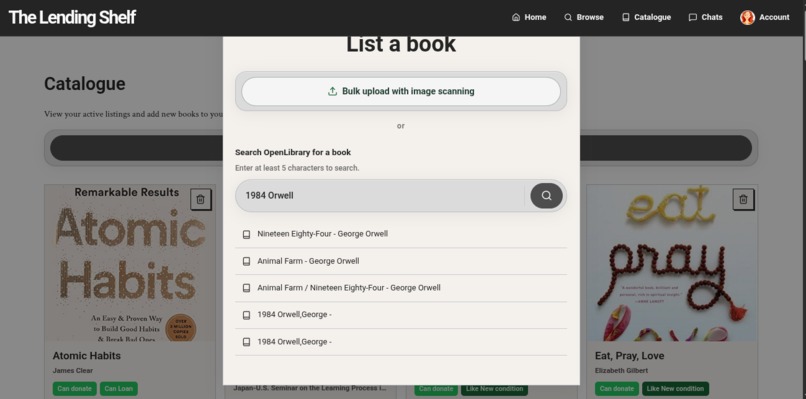Screen dimensions: 806x399
Task: Click the List a book heading
Action: coord(401,44)
